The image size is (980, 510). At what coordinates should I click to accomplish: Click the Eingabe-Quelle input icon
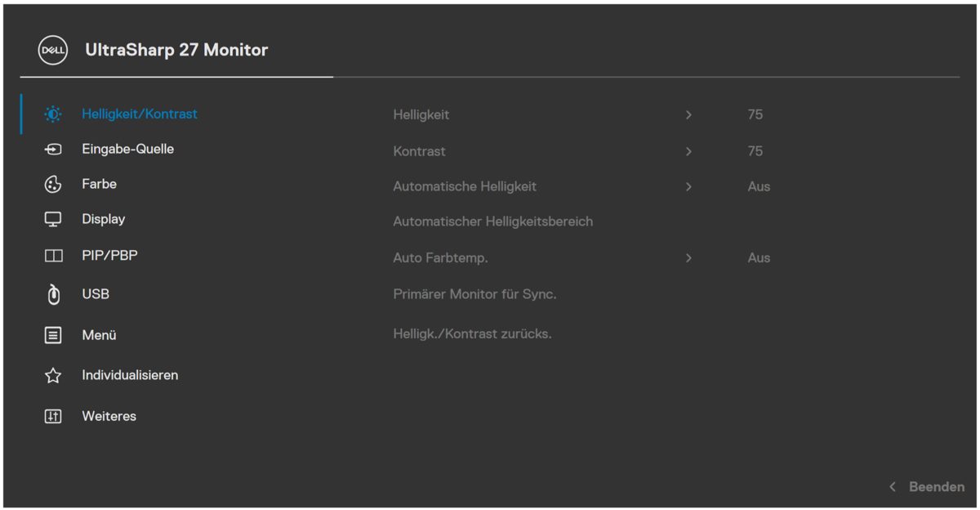pos(53,150)
